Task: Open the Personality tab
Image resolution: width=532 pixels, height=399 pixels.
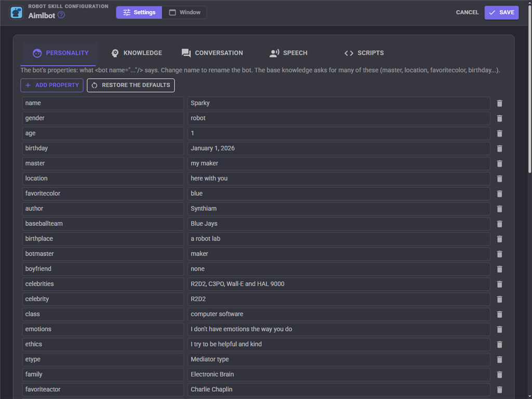Action: click(60, 54)
